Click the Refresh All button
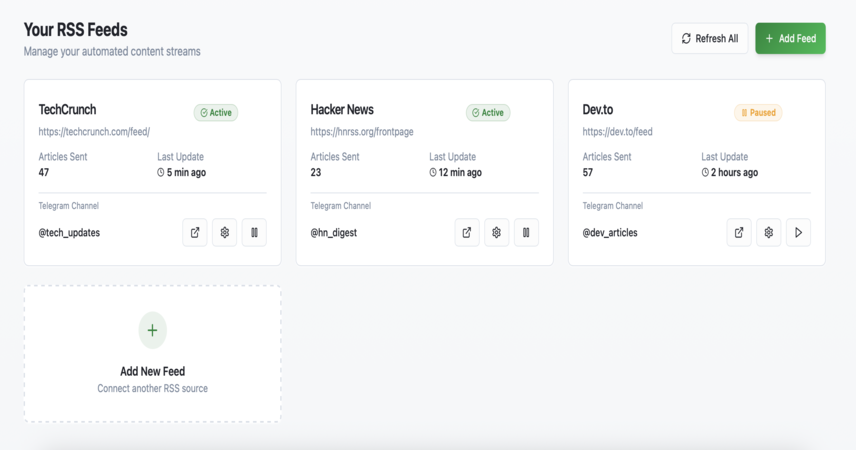The height and width of the screenshot is (450, 856). (x=710, y=38)
